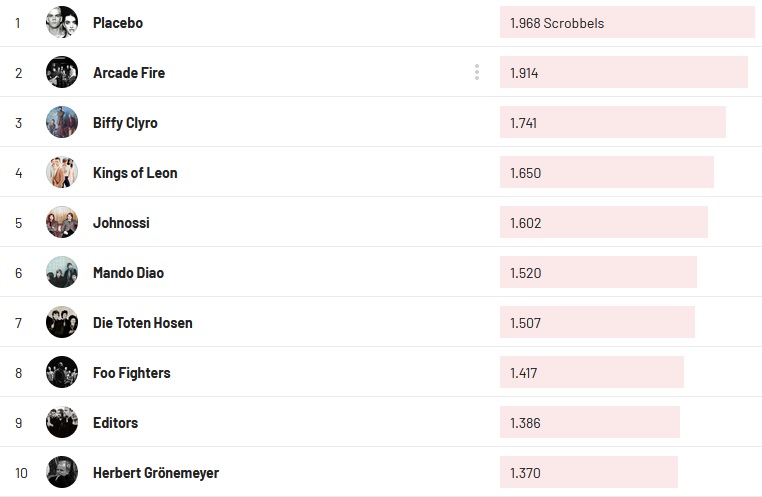The height and width of the screenshot is (497, 762).
Task: Select the Editors artist name
Action: point(115,423)
